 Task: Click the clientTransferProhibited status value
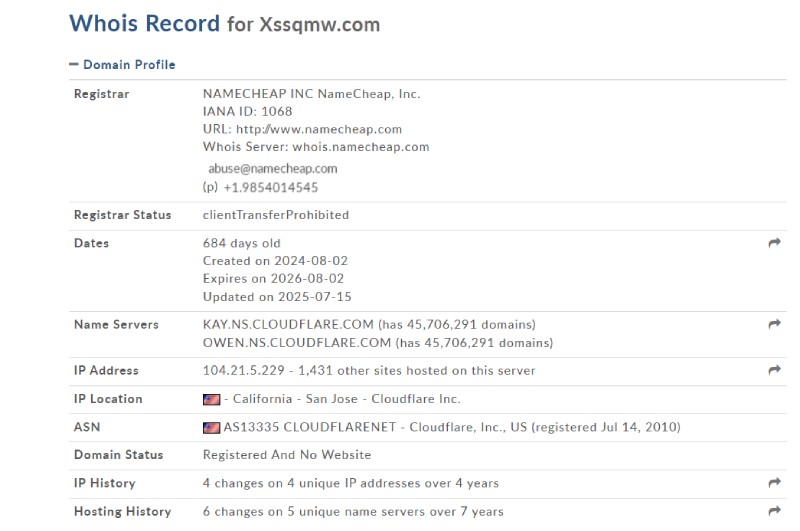point(276,215)
